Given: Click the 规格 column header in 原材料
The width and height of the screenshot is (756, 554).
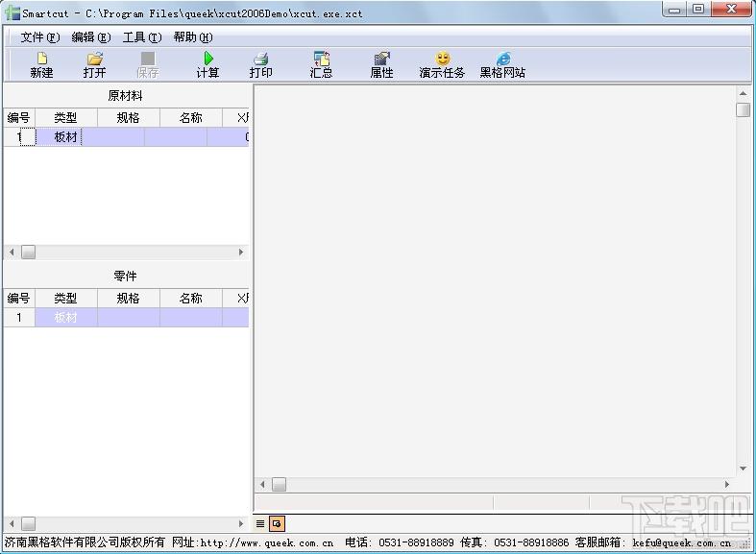Looking at the screenshot, I should [128, 118].
